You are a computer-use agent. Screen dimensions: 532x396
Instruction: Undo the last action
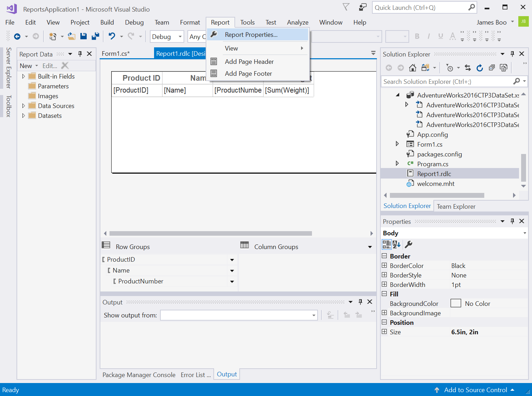pos(112,36)
